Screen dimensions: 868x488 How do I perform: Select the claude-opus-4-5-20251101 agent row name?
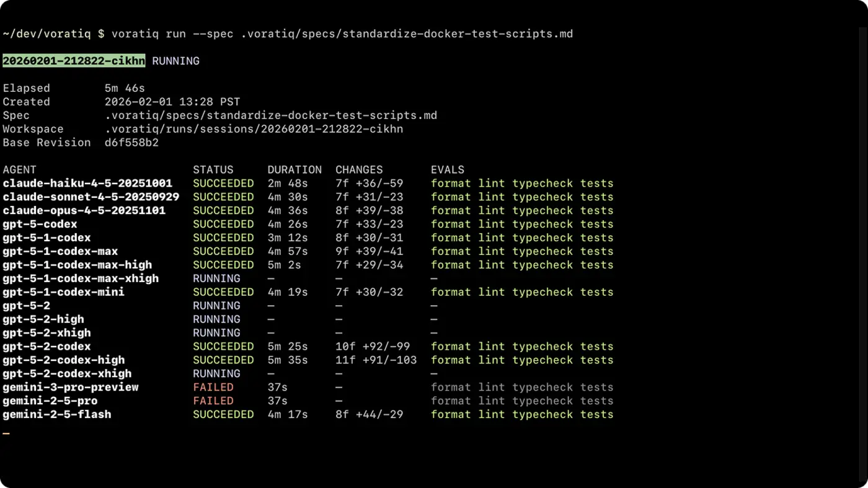coord(84,211)
